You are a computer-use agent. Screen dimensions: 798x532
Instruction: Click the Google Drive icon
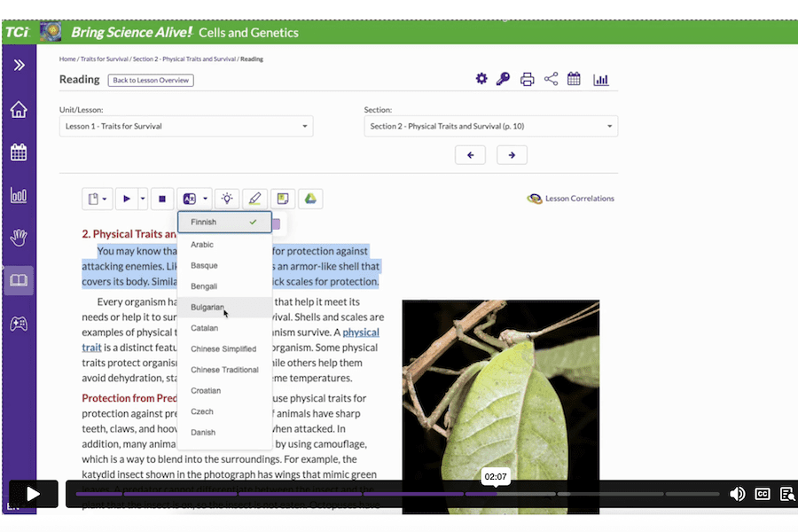tap(310, 199)
